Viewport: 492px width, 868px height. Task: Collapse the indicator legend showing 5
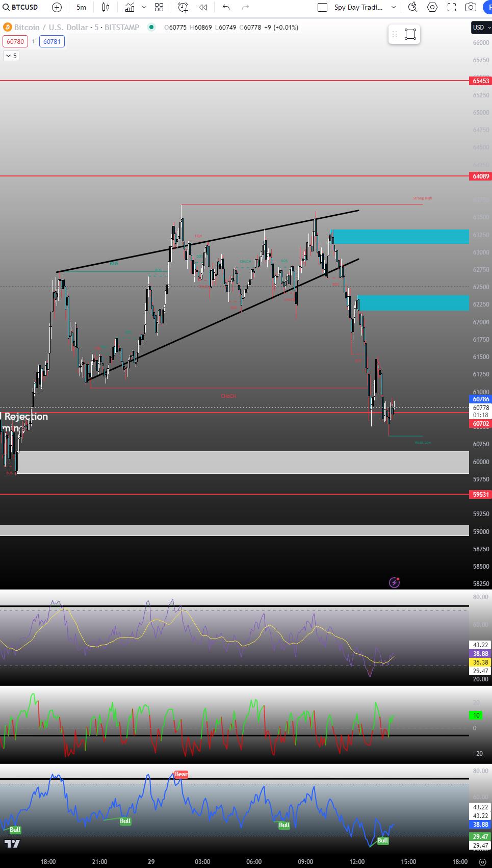11,56
